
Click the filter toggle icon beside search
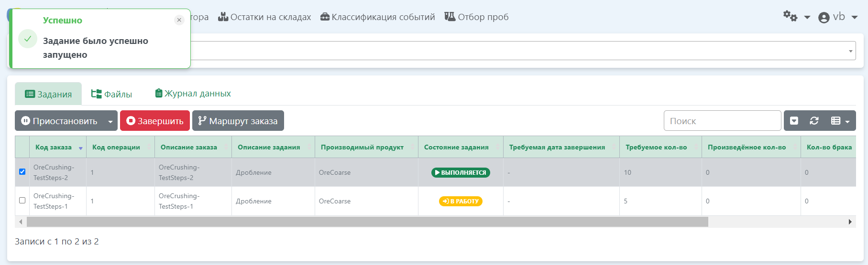coord(794,121)
